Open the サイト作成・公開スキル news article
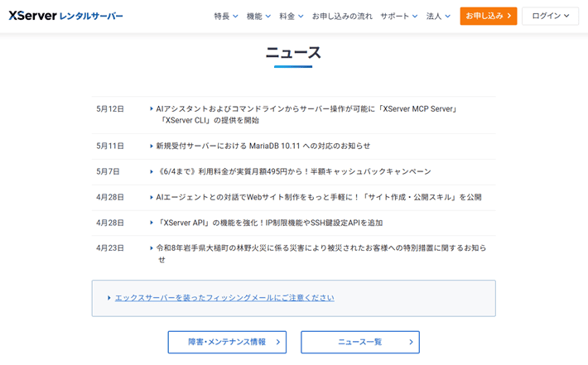 tap(318, 197)
